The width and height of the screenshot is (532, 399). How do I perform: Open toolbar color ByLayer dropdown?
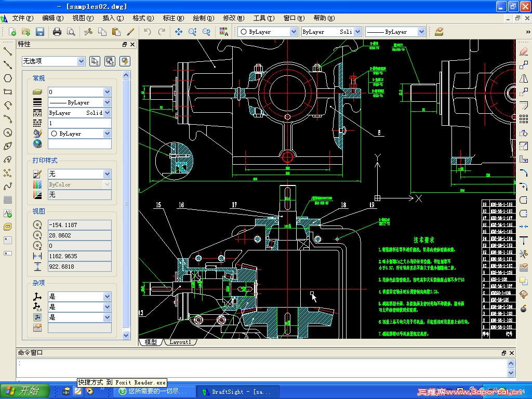268,32
